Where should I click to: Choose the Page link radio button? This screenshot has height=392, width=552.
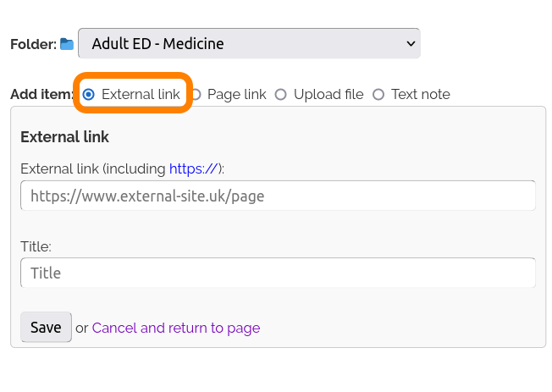(196, 95)
